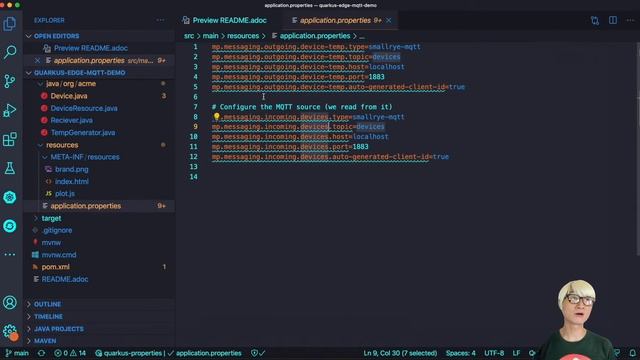Close the application.properties tab

(x=389, y=20)
